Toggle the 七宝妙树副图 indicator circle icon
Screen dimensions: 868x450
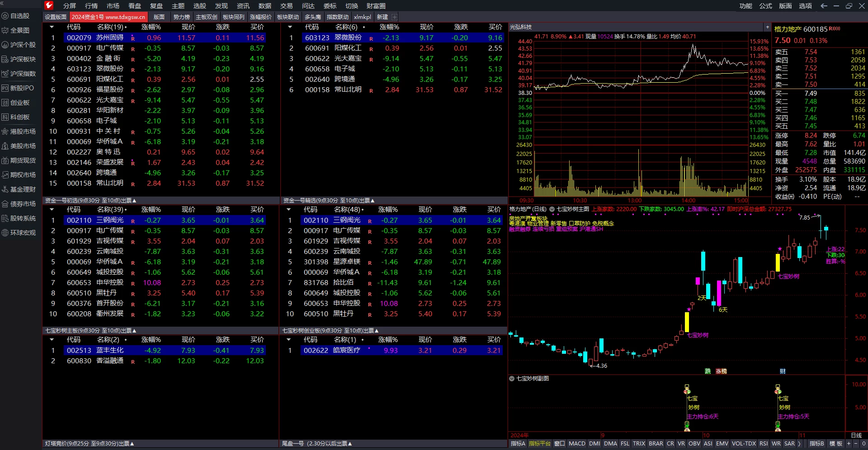click(512, 379)
